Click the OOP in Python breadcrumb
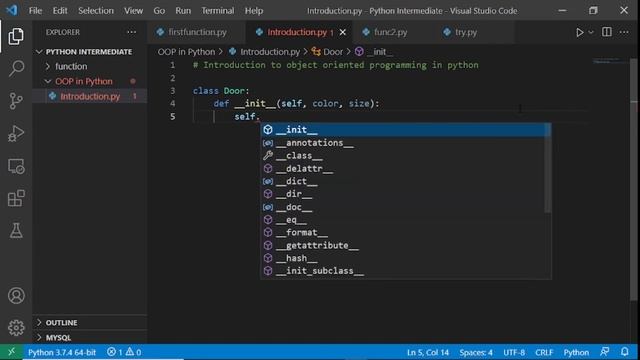 [x=187, y=52]
